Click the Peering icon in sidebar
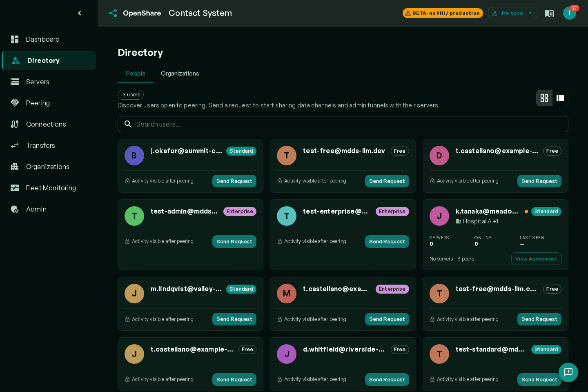 15,103
